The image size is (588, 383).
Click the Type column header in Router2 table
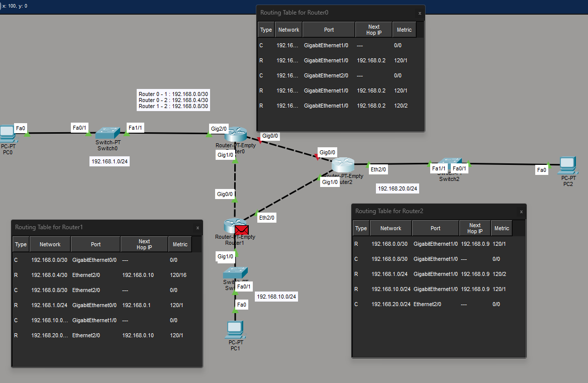tap(361, 228)
